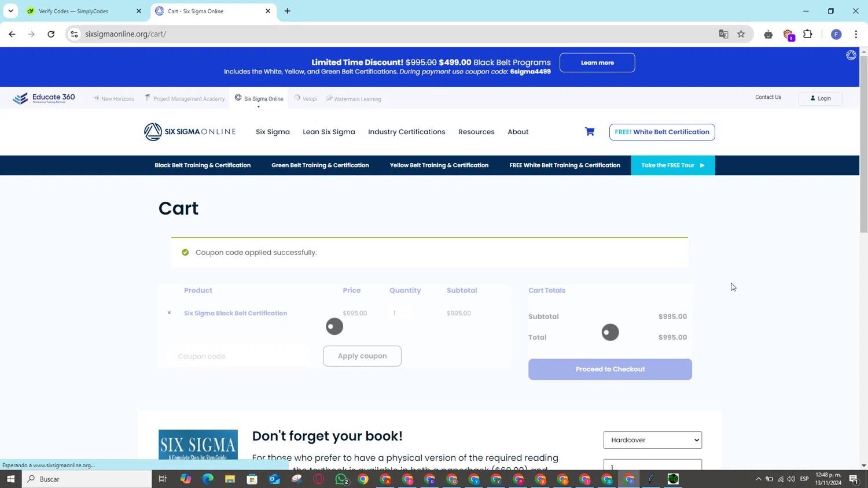This screenshot has width=868, height=488.
Task: Open the Opera browser taskbar icon
Action: (x=319, y=479)
